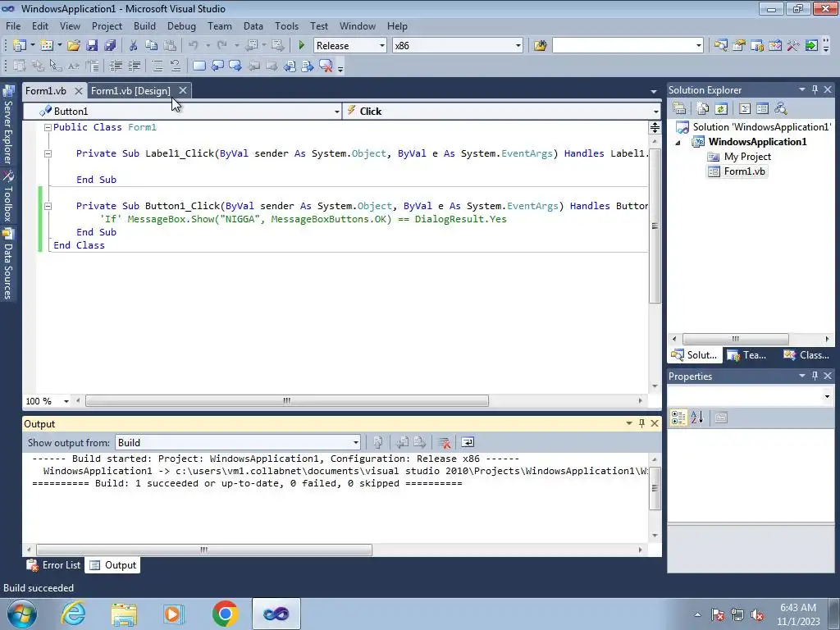Click the Copy icon in the toolbar
This screenshot has height=630, width=840.
click(152, 46)
